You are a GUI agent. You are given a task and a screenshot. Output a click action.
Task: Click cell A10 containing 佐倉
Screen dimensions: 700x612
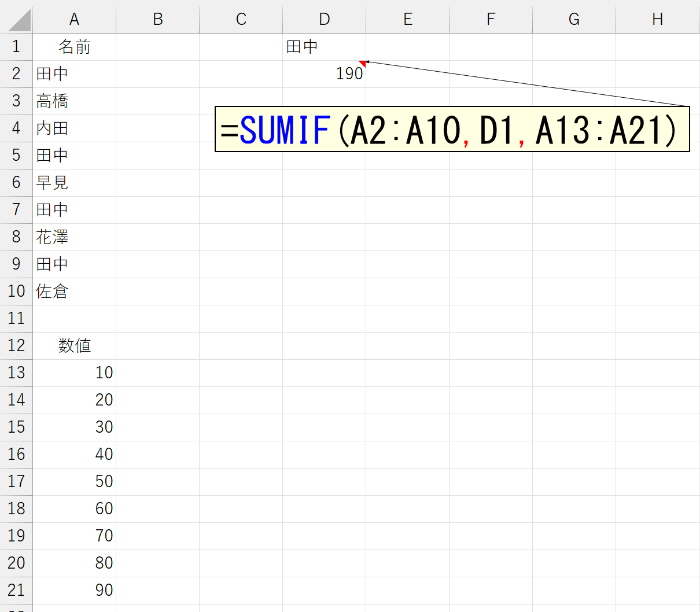[74, 292]
